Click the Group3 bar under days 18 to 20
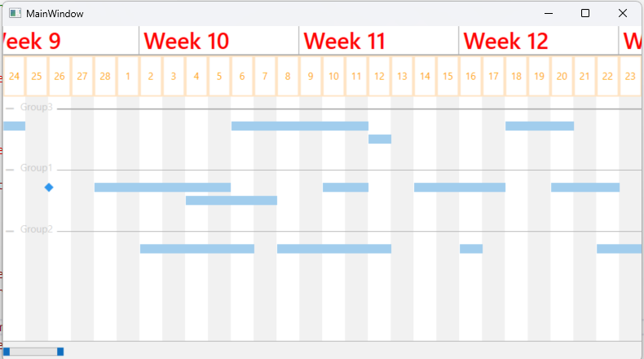Viewport: 644px width, 359px height. coord(540,126)
